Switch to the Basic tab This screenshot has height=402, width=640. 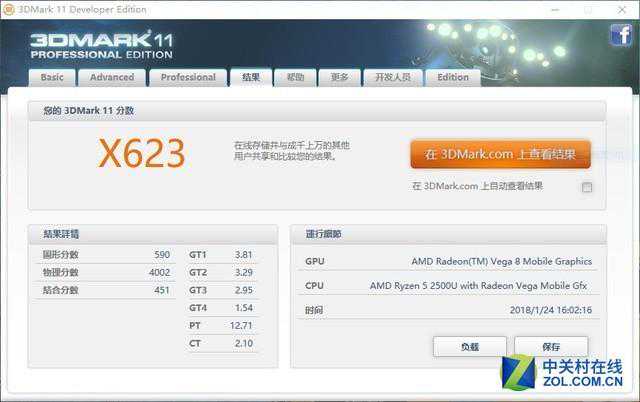pyautogui.click(x=52, y=77)
